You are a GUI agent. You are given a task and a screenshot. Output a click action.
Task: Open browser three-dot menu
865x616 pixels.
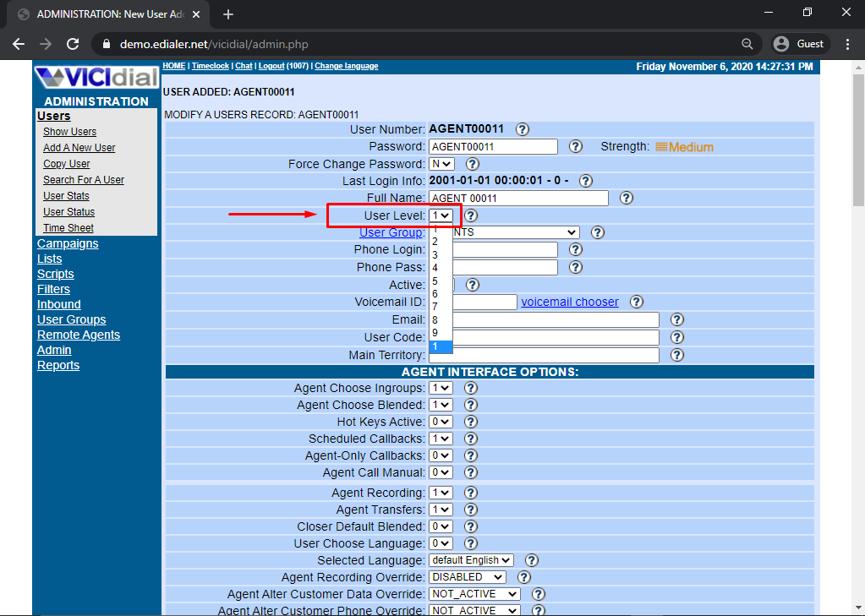tap(848, 44)
